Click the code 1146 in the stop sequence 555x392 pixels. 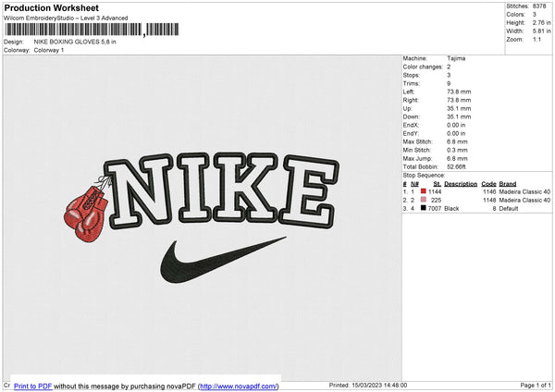pos(489,191)
